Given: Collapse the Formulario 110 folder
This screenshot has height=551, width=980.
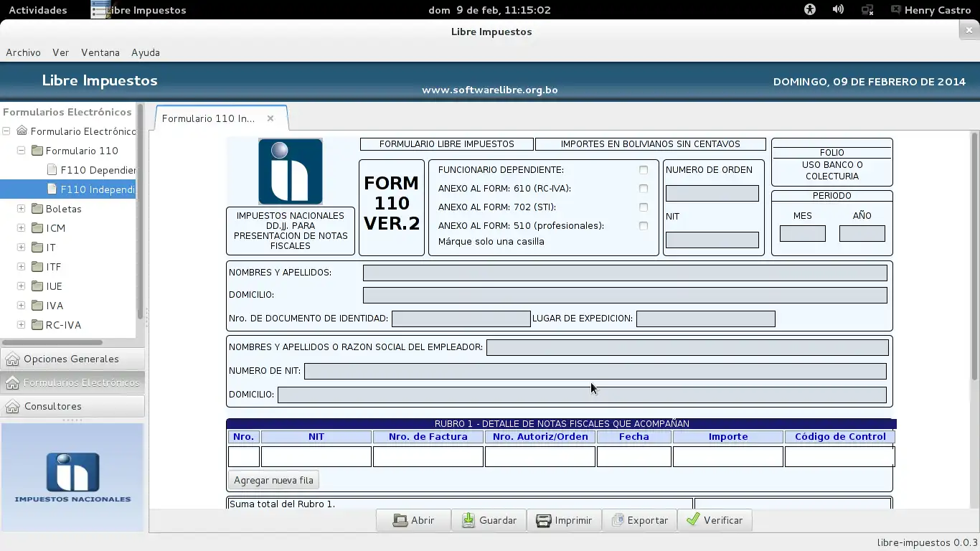Looking at the screenshot, I should click(x=22, y=151).
